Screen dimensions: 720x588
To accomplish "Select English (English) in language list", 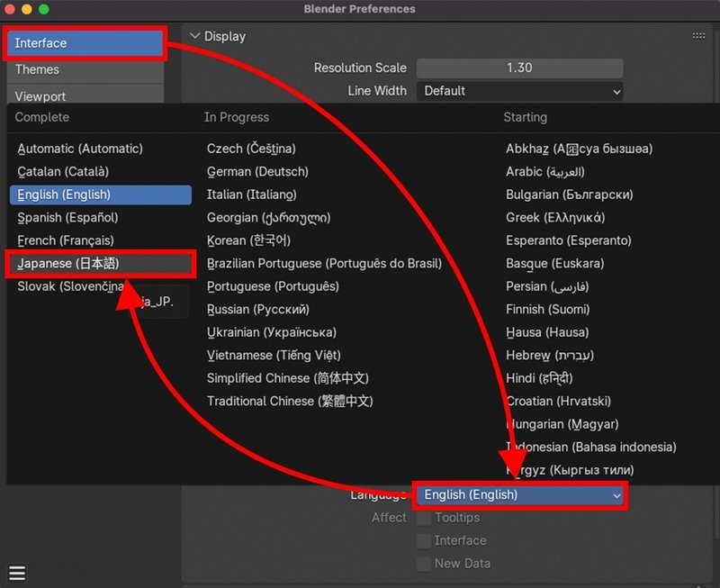I will pos(101,194).
